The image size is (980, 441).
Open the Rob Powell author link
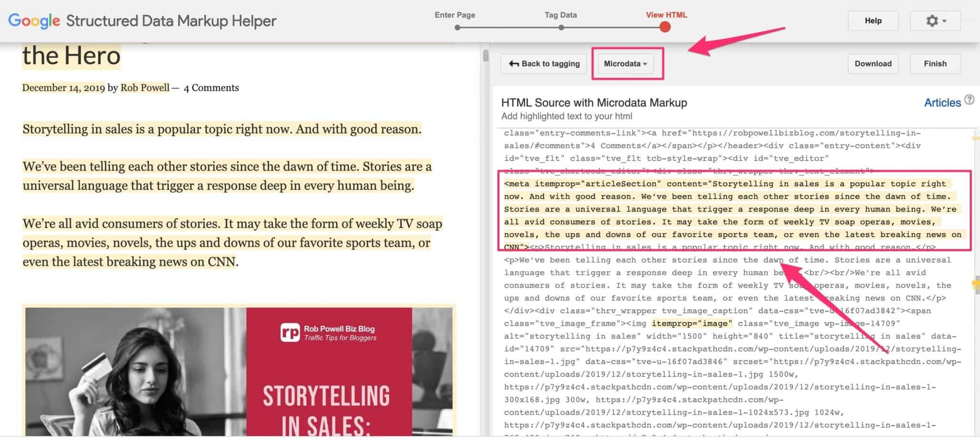click(x=145, y=87)
